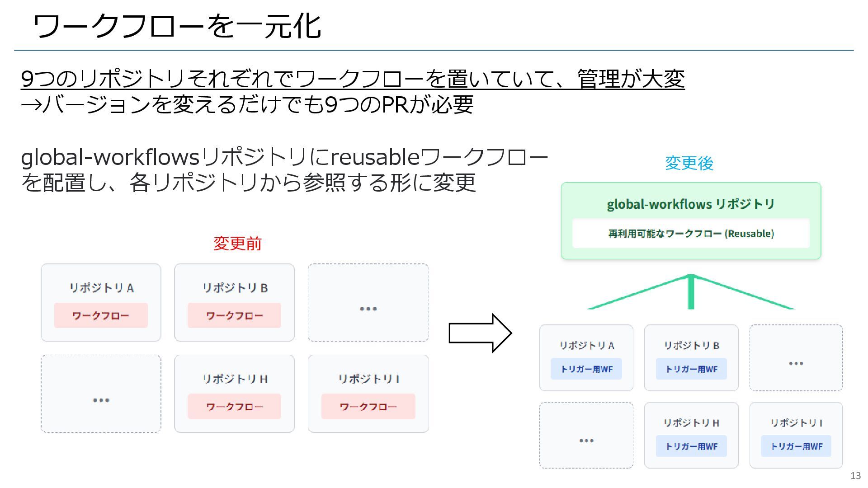The height and width of the screenshot is (488, 868).
Task: Select the slide title ワークフローを一元化
Action: pos(177,26)
